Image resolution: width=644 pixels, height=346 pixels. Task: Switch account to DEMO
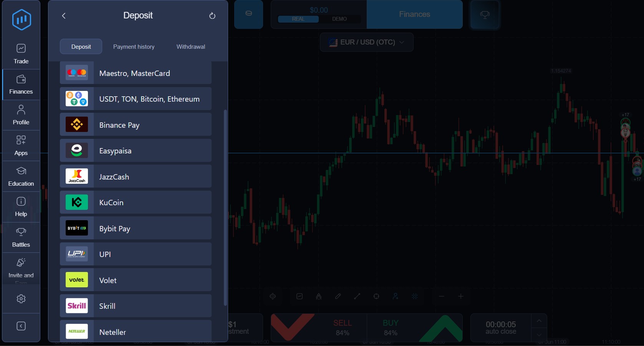coord(339,19)
